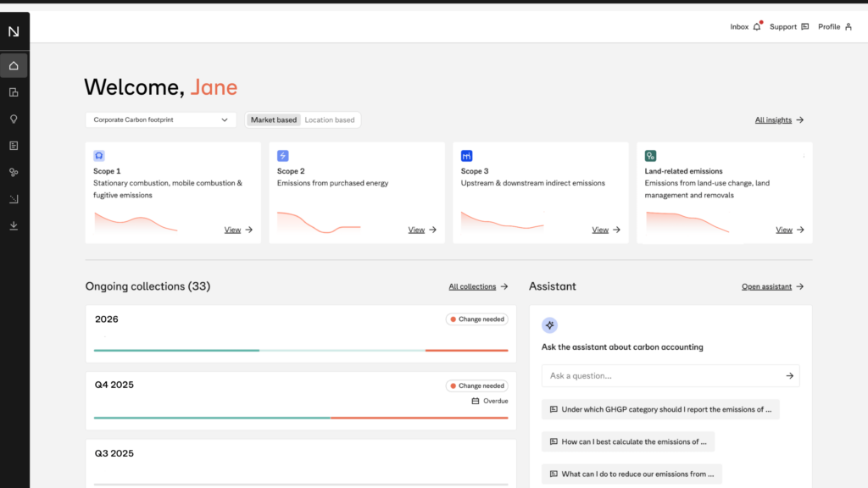Image resolution: width=868 pixels, height=488 pixels.
Task: Open the Profile menu in header
Action: point(834,27)
